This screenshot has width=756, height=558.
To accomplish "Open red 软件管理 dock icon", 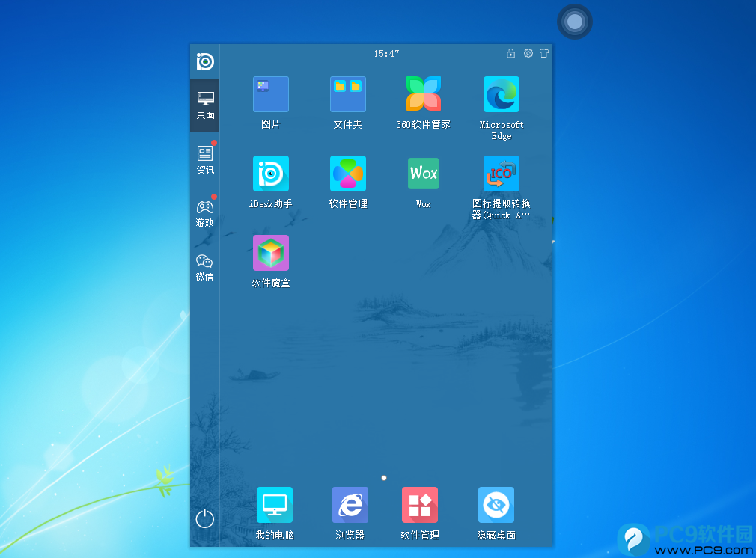I will tap(419, 505).
